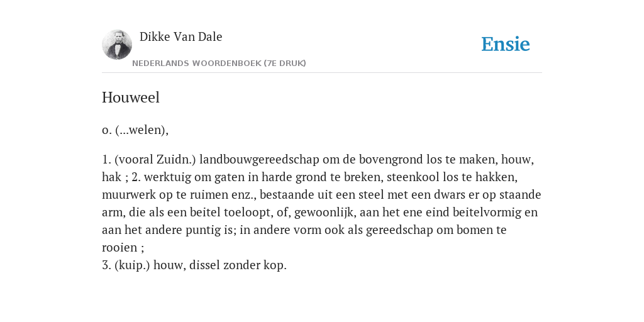Image resolution: width=644 pixels, height=322 pixels.
Task: Open the Ensie logo link
Action: tap(506, 44)
